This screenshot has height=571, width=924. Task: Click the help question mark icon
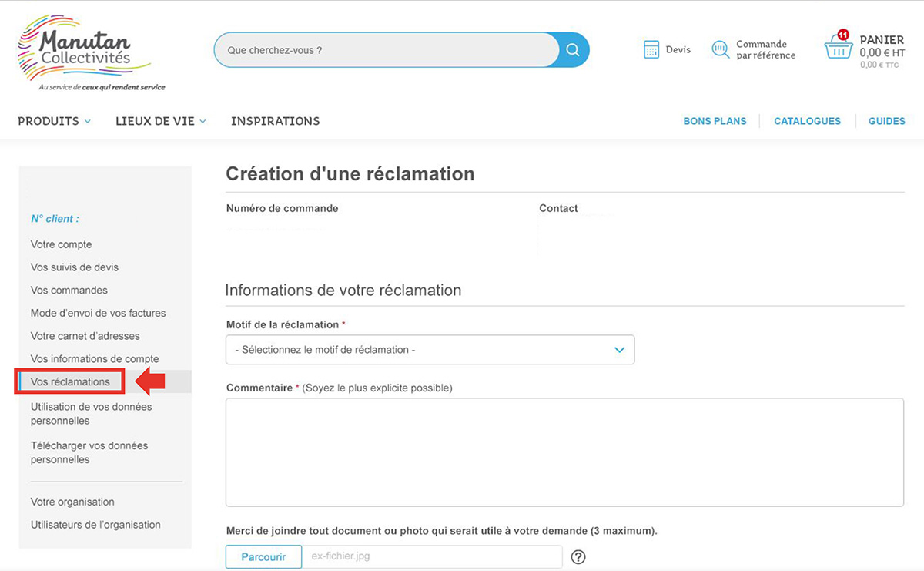click(578, 556)
